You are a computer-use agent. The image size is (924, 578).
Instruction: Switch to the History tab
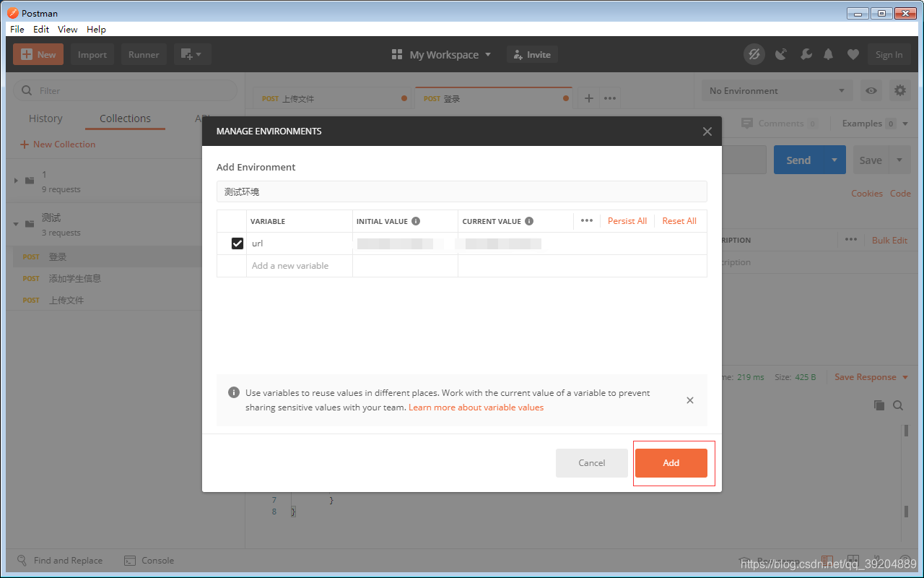point(45,118)
